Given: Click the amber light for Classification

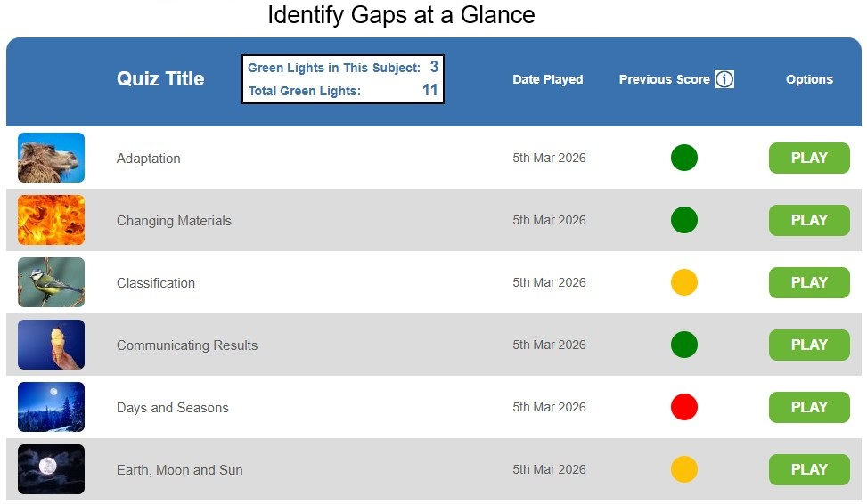Looking at the screenshot, I should [x=683, y=282].
